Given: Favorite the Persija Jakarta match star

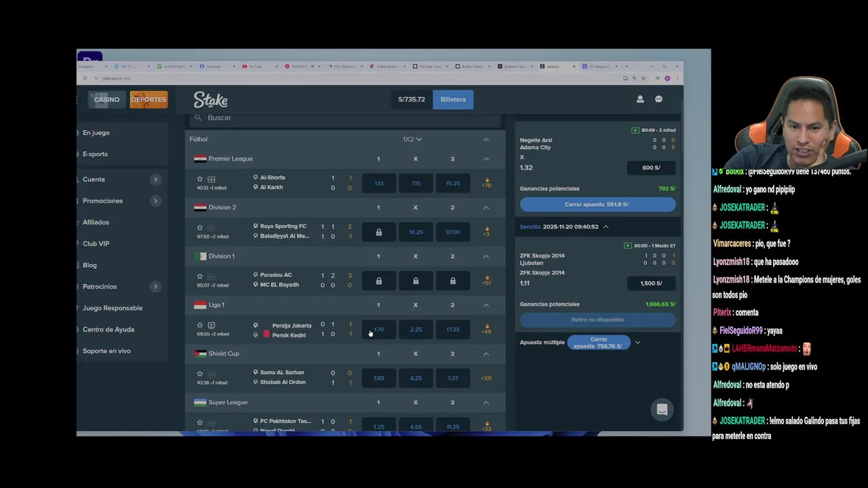Looking at the screenshot, I should pos(200,325).
